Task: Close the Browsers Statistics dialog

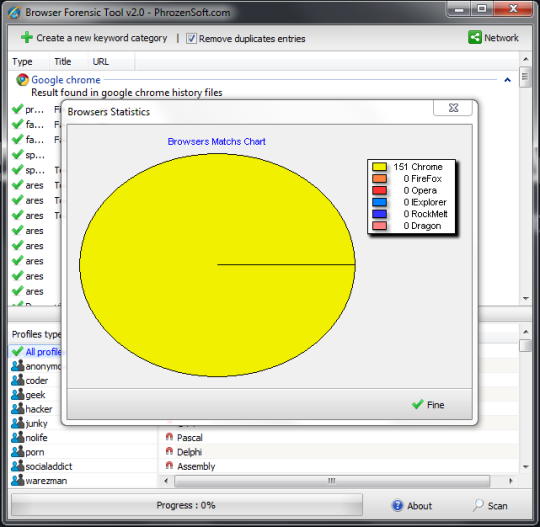Action: click(453, 108)
